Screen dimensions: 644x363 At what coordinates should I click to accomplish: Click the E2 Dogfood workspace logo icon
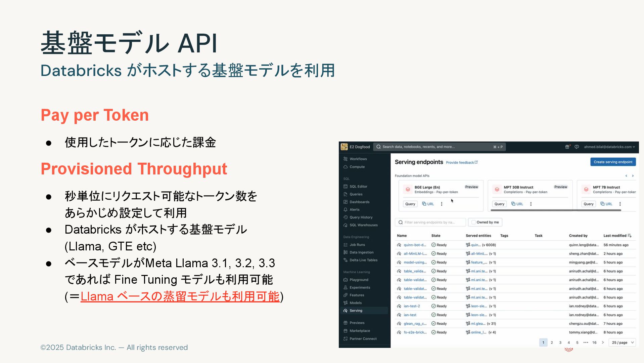point(344,147)
